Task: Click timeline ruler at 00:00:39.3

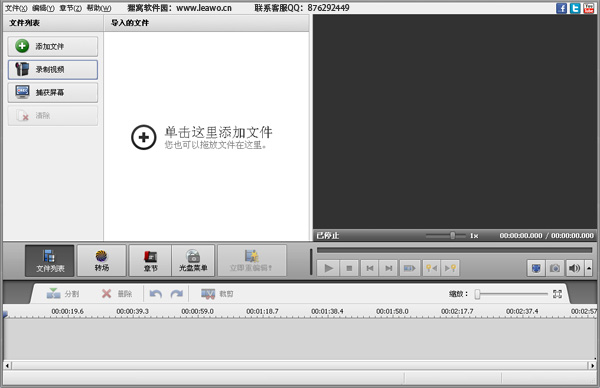Action: click(x=132, y=312)
